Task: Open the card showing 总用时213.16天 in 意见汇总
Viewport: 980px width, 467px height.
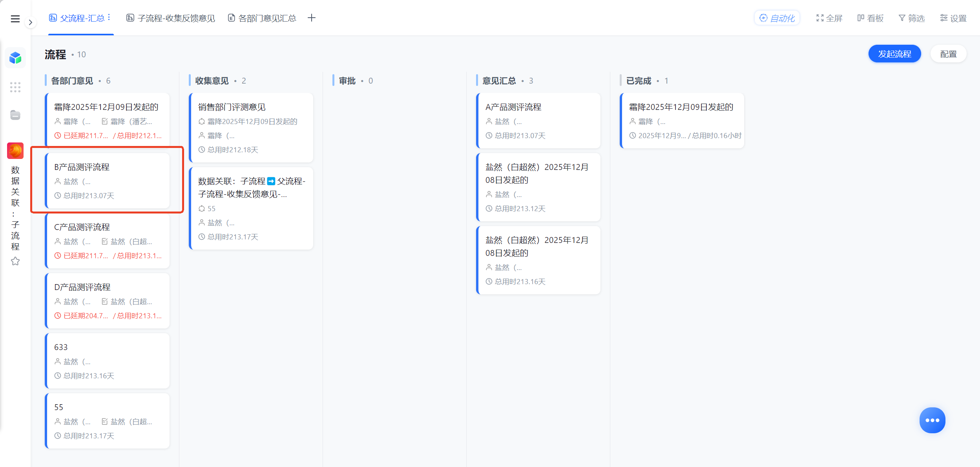Action: [x=538, y=261]
